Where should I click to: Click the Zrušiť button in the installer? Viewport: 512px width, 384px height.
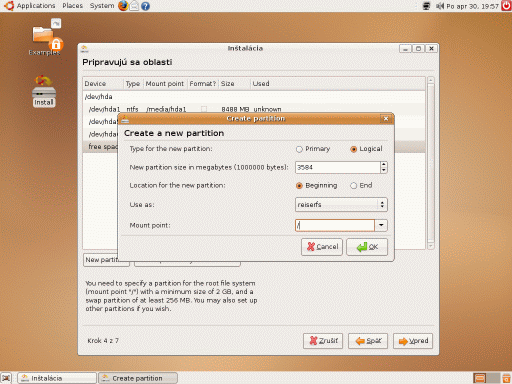click(323, 341)
